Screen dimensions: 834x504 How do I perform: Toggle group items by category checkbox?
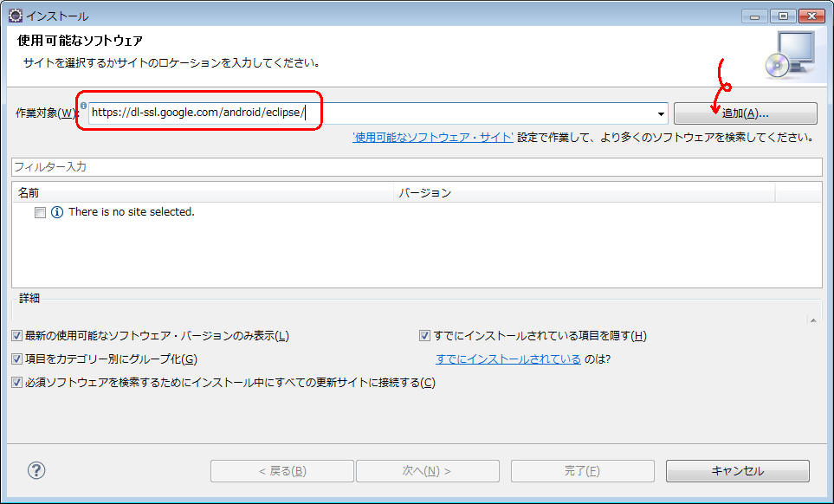pyautogui.click(x=17, y=359)
